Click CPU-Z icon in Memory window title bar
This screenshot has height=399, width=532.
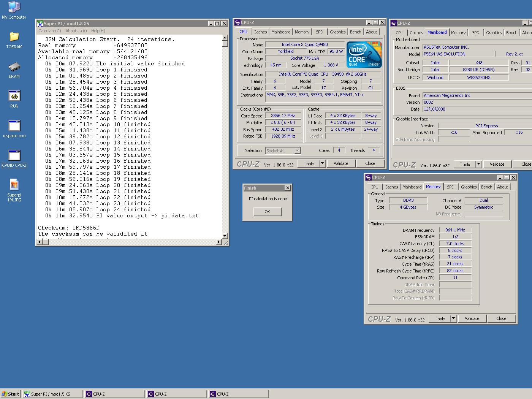click(x=368, y=177)
